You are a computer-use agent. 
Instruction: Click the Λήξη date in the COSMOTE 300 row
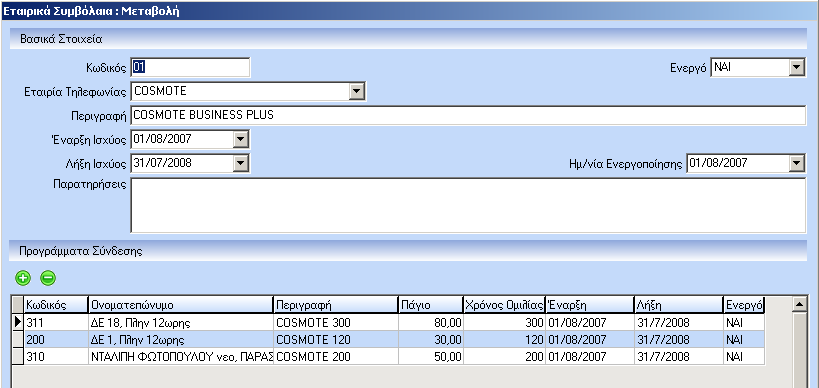pos(679,322)
